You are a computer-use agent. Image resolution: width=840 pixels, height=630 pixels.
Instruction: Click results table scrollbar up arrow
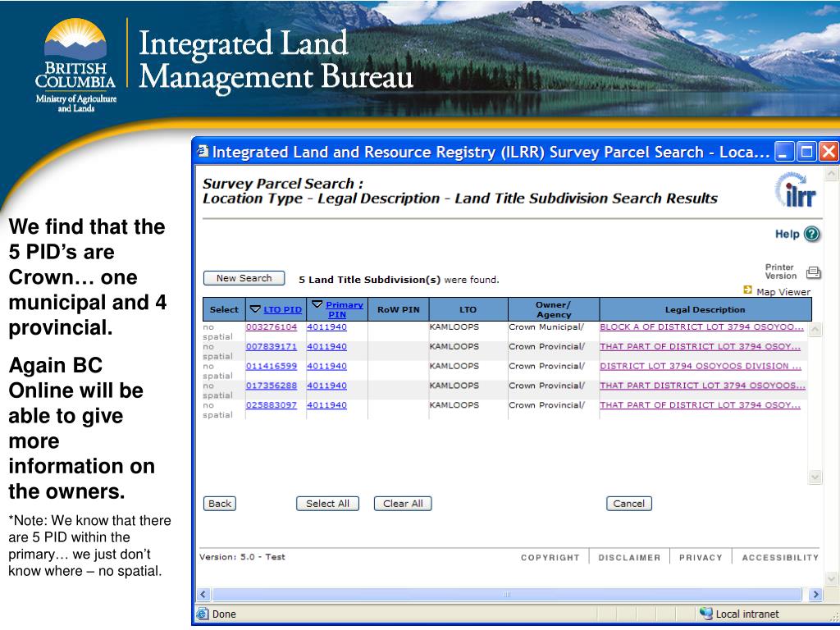click(x=815, y=330)
